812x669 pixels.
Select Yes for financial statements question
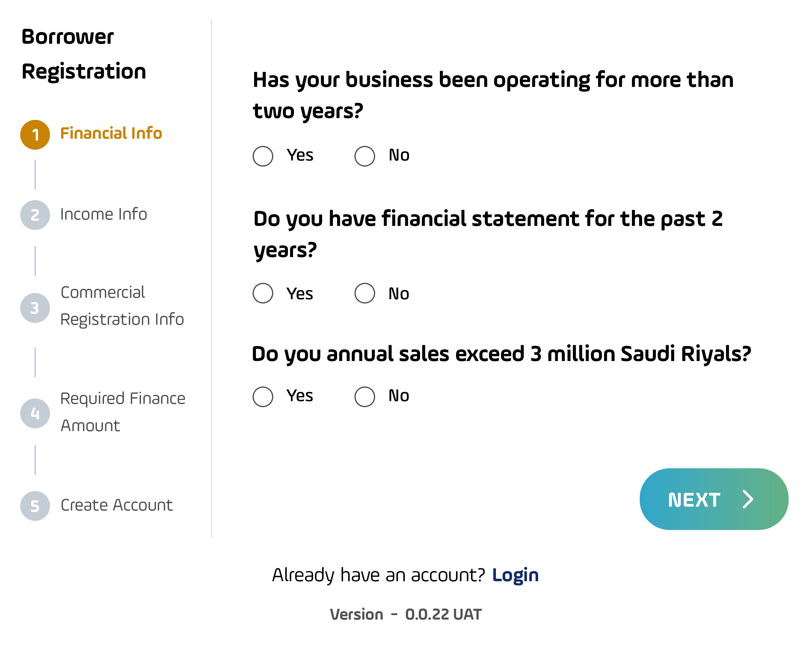point(263,293)
